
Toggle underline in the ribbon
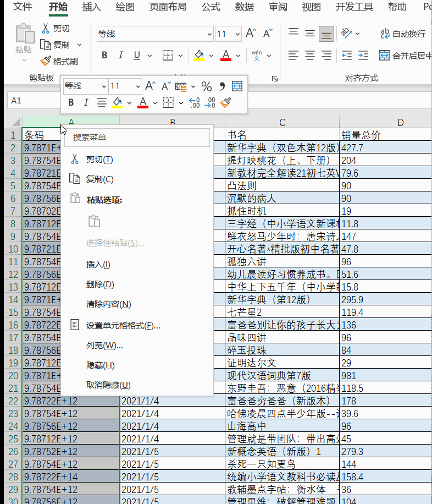(136, 55)
